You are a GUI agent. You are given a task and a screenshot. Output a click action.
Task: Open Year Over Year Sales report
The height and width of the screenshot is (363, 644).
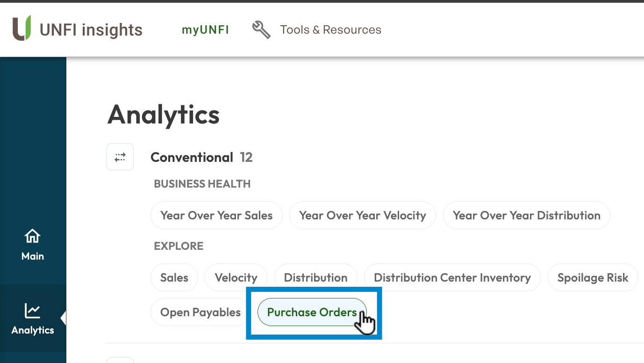coord(216,215)
